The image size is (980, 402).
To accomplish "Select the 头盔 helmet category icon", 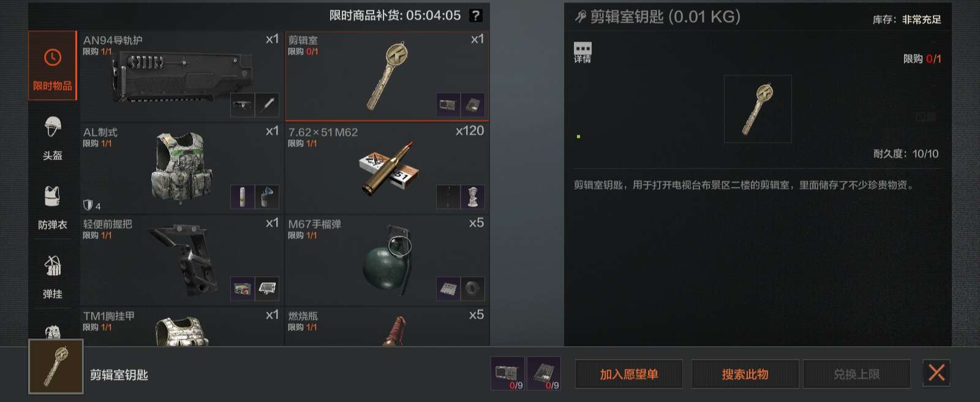I will [x=53, y=138].
